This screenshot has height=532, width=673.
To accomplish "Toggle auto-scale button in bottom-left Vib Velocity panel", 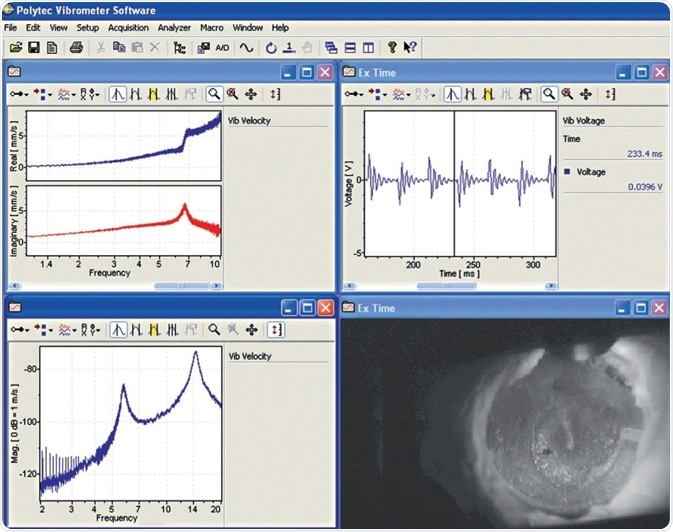I will [x=276, y=328].
